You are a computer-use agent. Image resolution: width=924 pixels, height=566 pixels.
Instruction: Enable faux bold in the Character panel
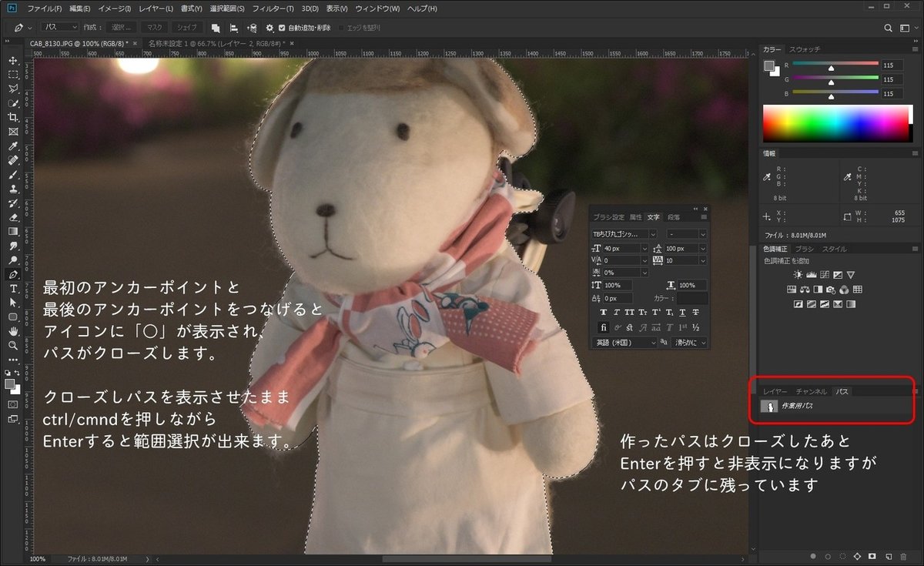tap(604, 313)
